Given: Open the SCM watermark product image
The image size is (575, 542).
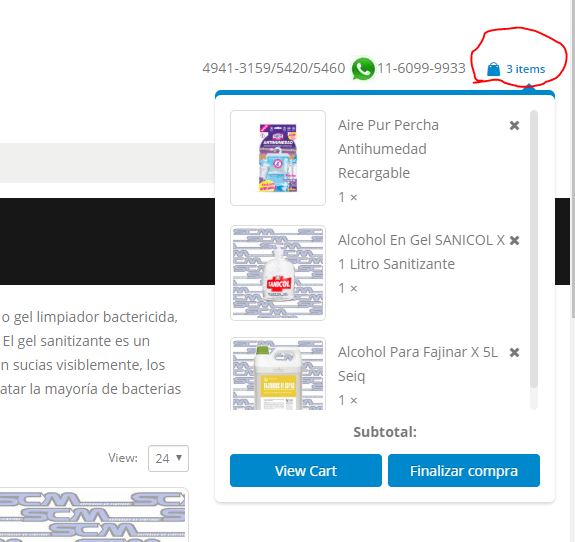Looking at the screenshot, I should (x=94, y=515).
